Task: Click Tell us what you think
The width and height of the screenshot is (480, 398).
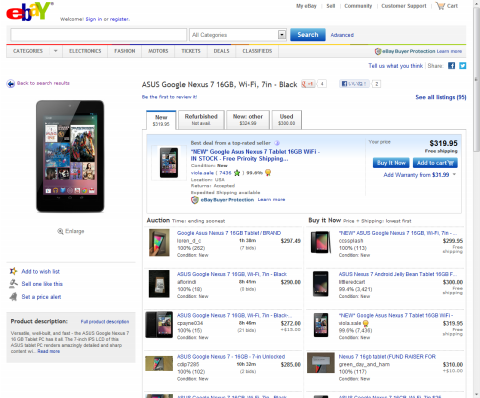Action: [395, 66]
